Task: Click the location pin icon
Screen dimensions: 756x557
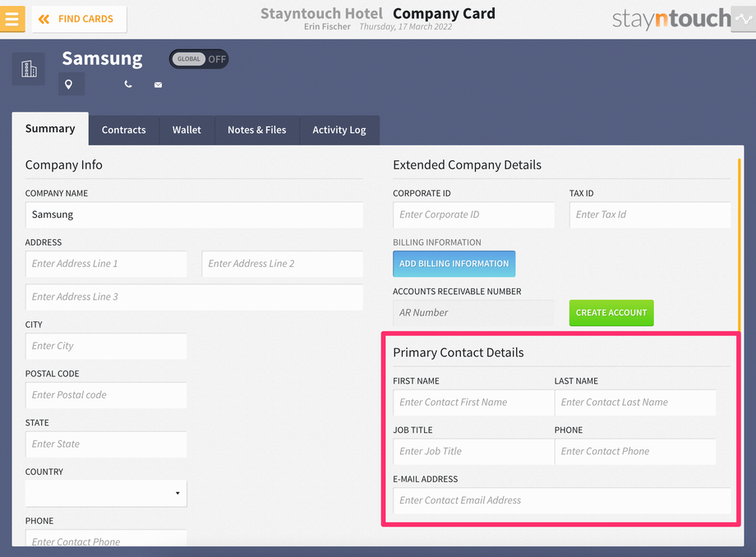Action: point(69,85)
